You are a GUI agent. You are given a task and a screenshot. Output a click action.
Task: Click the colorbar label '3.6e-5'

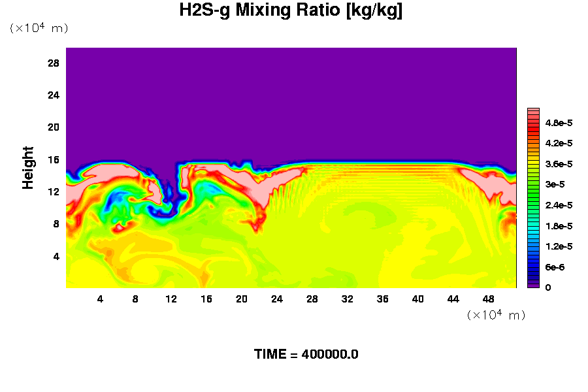559,164
